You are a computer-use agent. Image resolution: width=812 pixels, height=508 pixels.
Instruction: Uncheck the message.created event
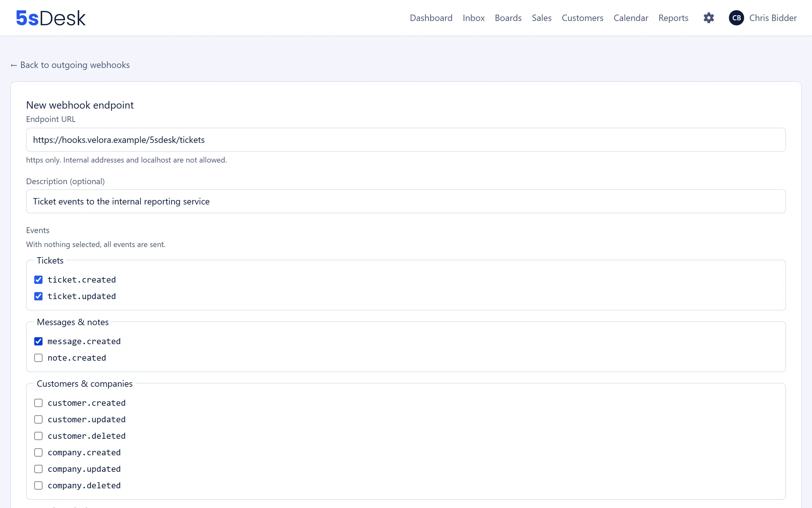click(x=38, y=341)
